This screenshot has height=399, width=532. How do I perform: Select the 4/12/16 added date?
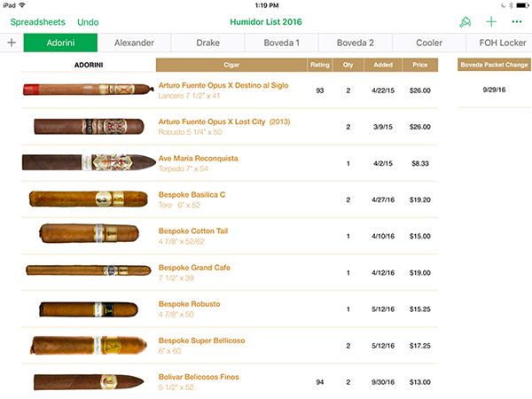[383, 273]
